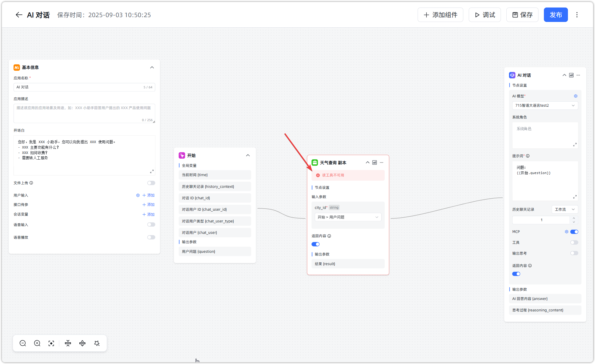This screenshot has height=364, width=595.
Task: Open the AI 模型 dropdown 715智谱大语言test2
Action: (x=545, y=106)
